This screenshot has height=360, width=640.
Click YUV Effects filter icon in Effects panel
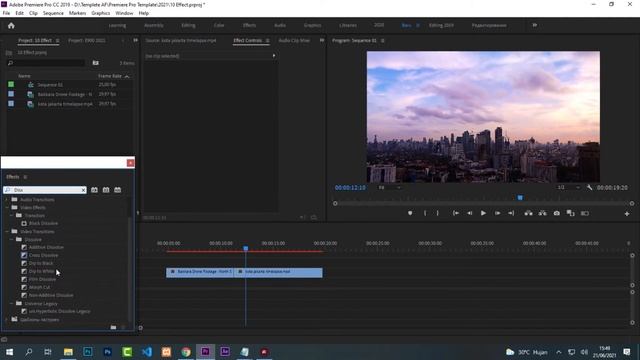pos(118,190)
